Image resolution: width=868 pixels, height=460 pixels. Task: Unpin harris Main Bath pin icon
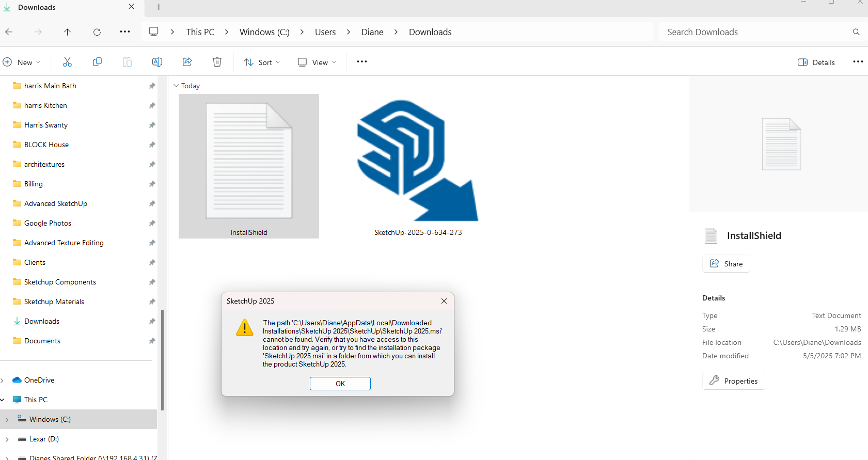pyautogui.click(x=152, y=86)
